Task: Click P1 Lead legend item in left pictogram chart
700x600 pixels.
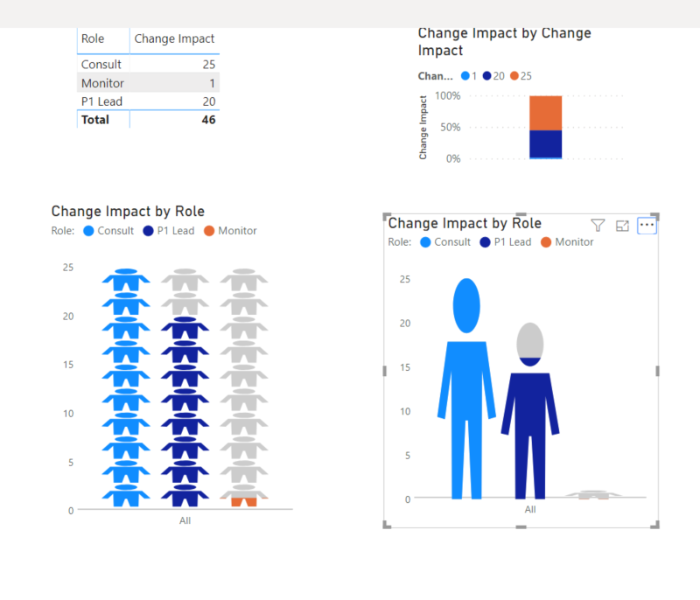Action: (x=169, y=231)
